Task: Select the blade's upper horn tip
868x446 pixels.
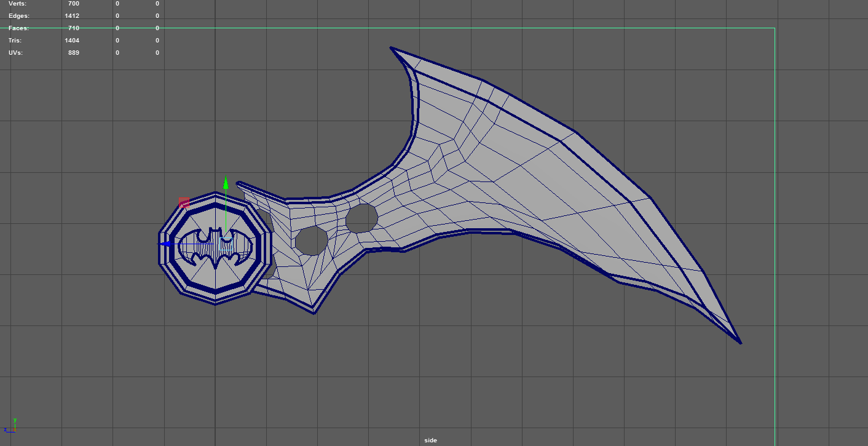Action: click(392, 49)
